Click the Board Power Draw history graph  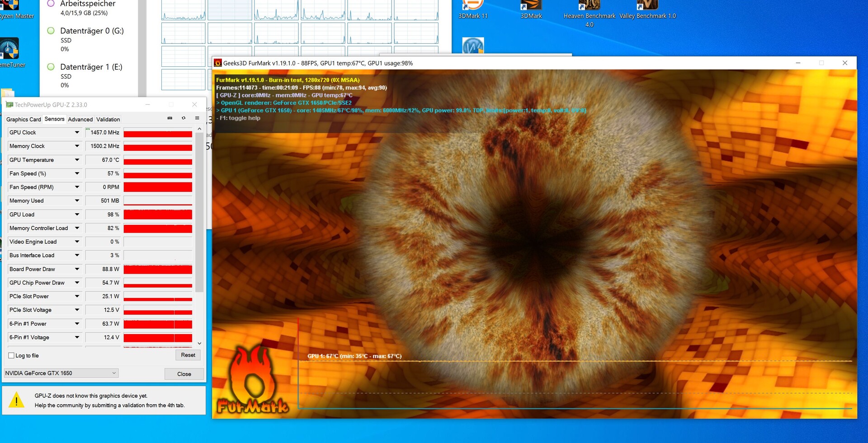coord(158,269)
